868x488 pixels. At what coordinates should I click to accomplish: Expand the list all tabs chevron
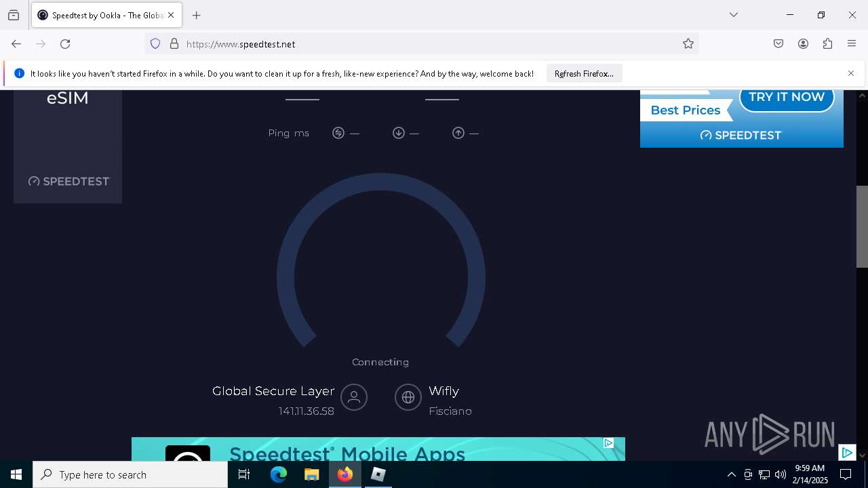tap(734, 15)
